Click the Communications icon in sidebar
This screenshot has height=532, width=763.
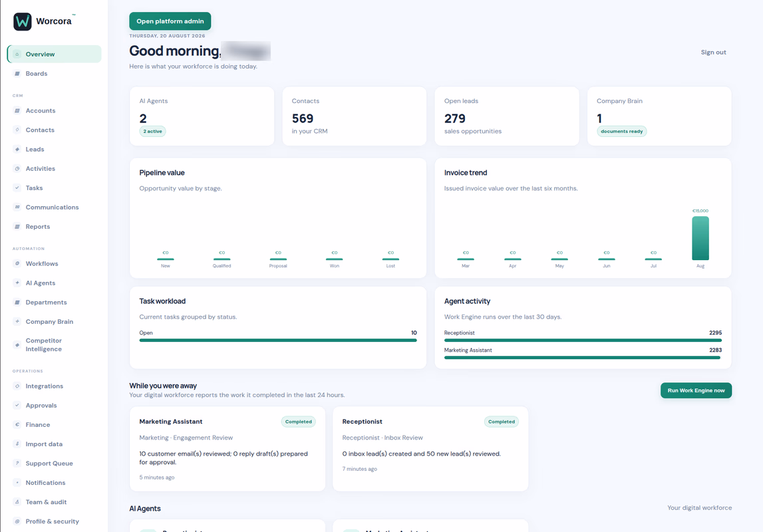point(17,207)
